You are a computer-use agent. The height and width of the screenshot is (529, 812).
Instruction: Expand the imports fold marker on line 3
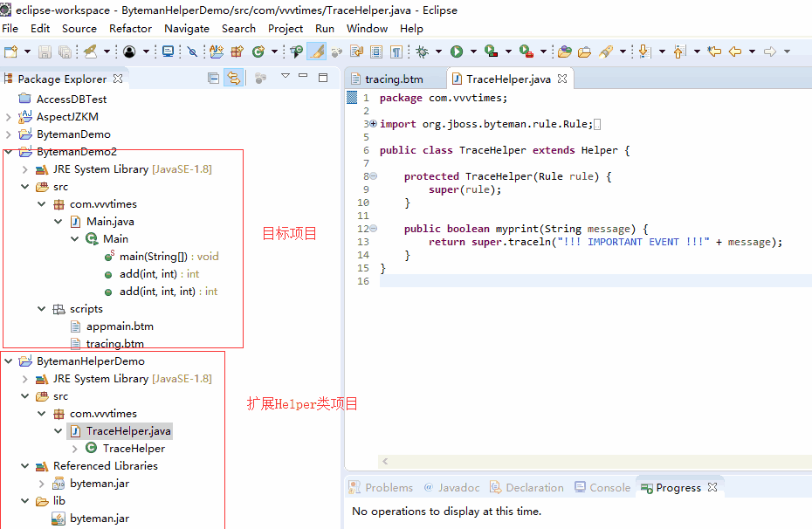pos(374,124)
